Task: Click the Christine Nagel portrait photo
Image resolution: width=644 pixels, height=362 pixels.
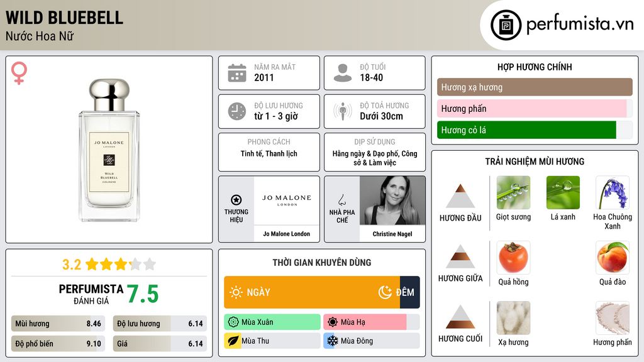Action: (x=392, y=200)
